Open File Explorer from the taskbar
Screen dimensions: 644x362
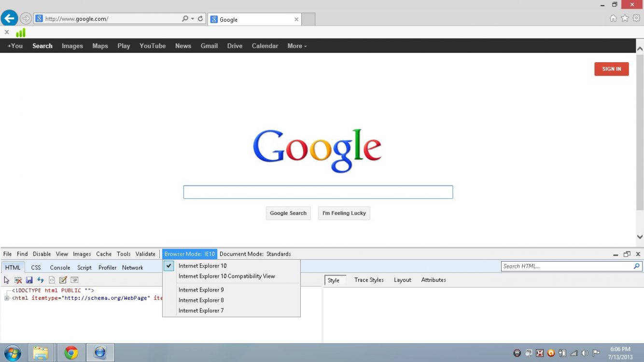coord(41,353)
